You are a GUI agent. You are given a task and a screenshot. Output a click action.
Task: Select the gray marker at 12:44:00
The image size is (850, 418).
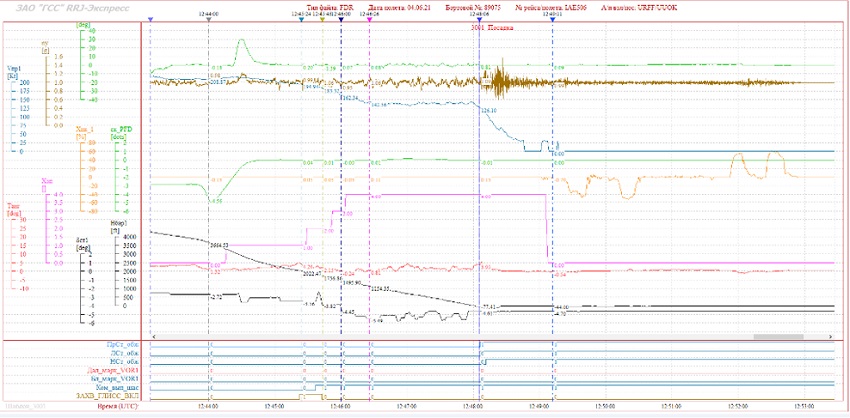pyautogui.click(x=208, y=20)
